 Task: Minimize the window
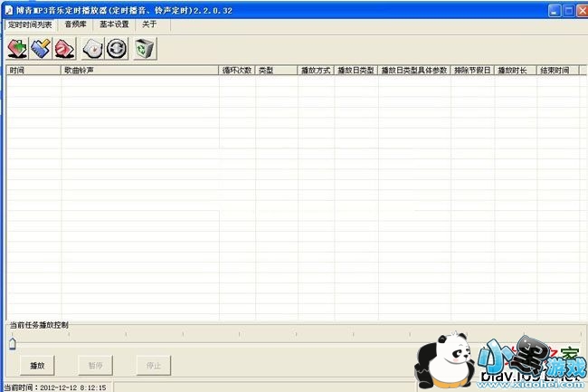point(555,11)
